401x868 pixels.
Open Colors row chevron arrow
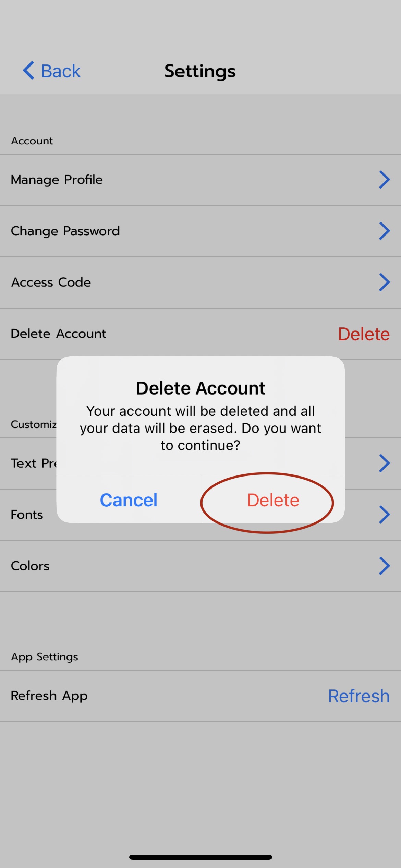[384, 566]
